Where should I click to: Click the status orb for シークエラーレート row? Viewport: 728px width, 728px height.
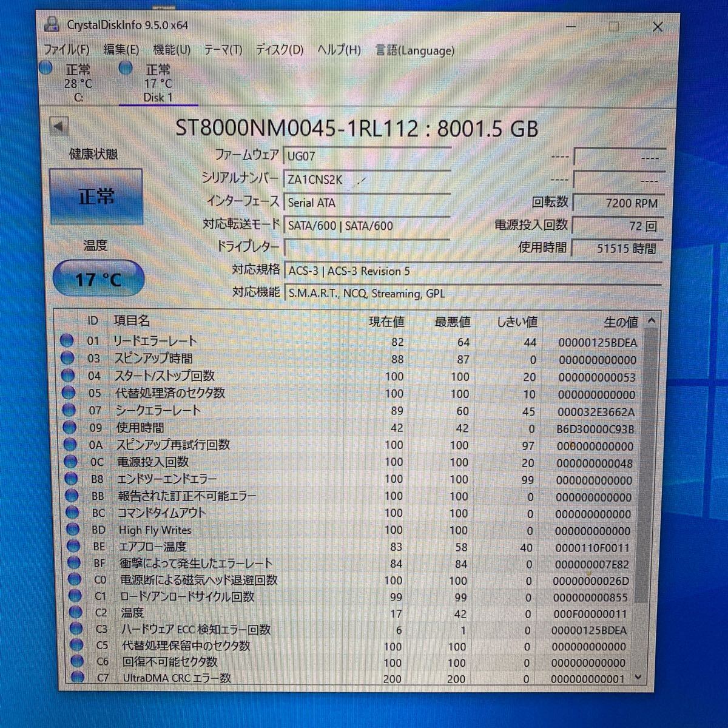[x=70, y=410]
